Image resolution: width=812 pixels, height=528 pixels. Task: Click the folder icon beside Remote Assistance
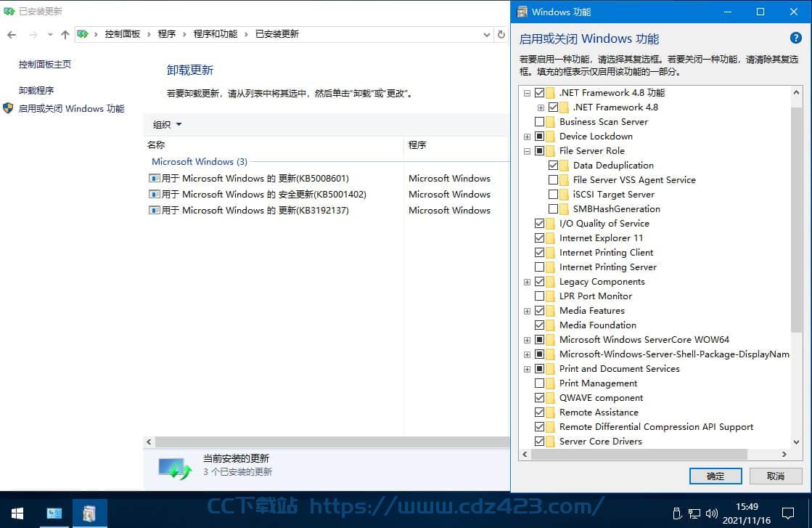550,413
